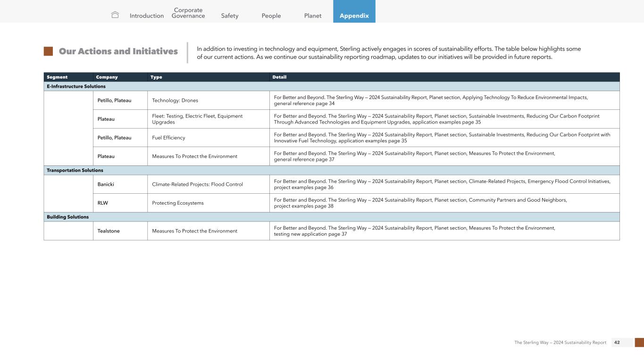Select the People tab
Viewport: 644px width, 362px height.
tap(271, 16)
